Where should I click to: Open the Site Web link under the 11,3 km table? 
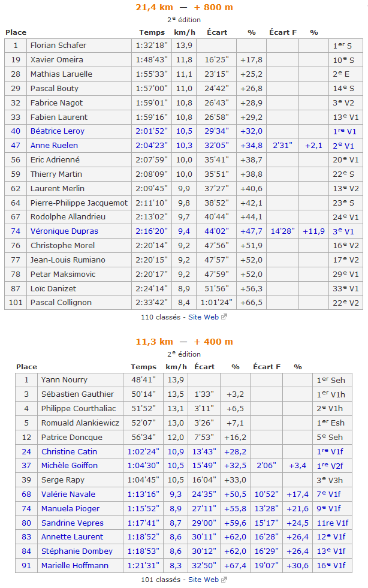tap(203, 580)
